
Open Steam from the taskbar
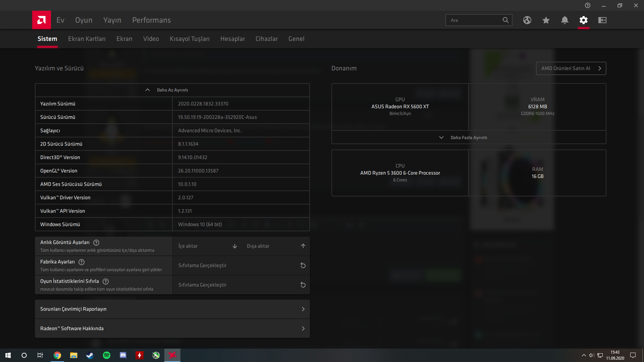pos(90,355)
